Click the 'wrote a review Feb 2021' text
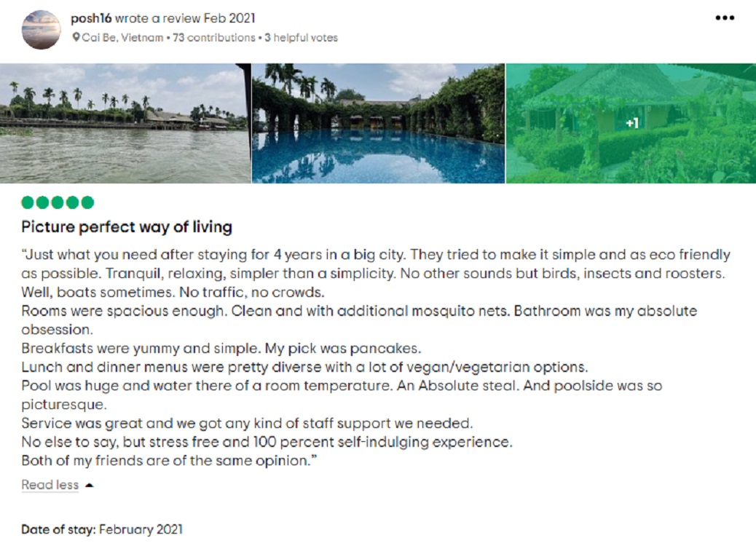This screenshot has width=756, height=546. tap(185, 19)
